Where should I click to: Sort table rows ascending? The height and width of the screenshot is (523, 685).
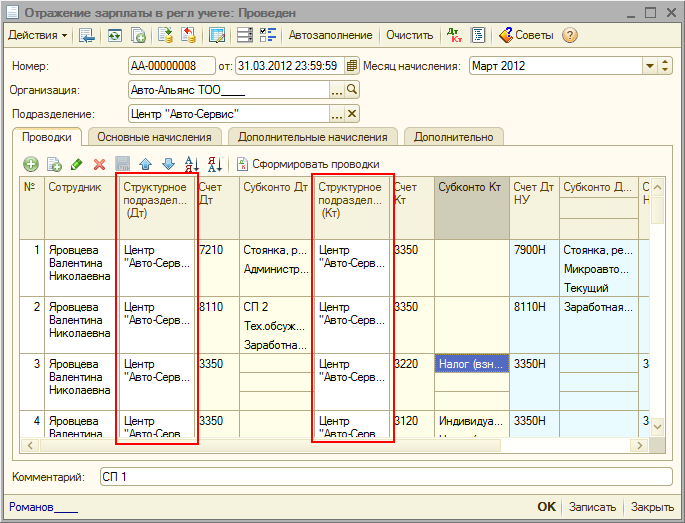[x=192, y=164]
